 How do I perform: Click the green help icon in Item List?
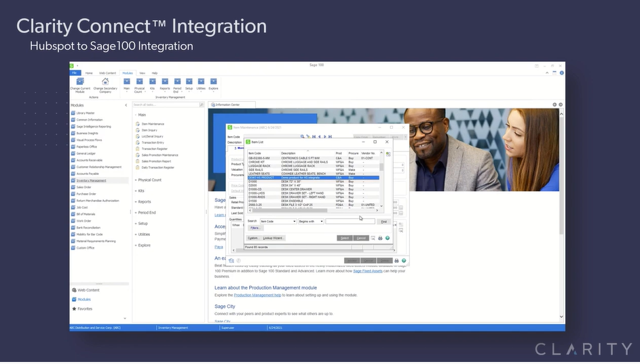(388, 238)
